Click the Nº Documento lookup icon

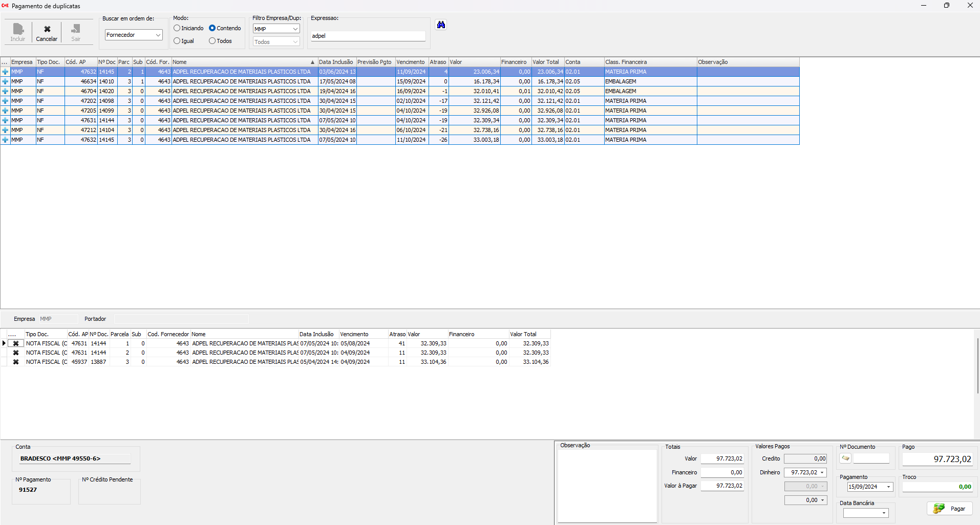(x=845, y=458)
